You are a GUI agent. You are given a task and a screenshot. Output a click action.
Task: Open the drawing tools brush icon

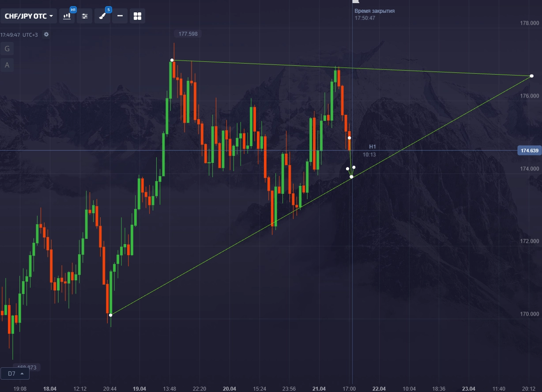pos(102,16)
